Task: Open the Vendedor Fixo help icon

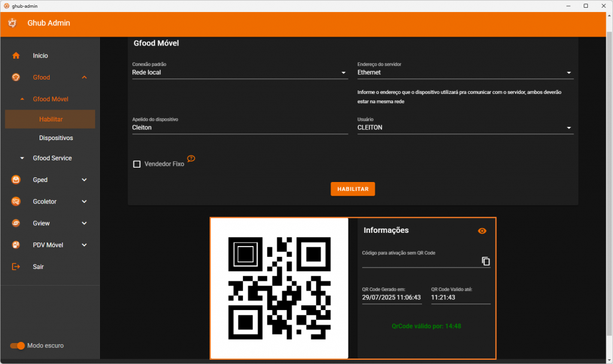Action: pyautogui.click(x=191, y=158)
